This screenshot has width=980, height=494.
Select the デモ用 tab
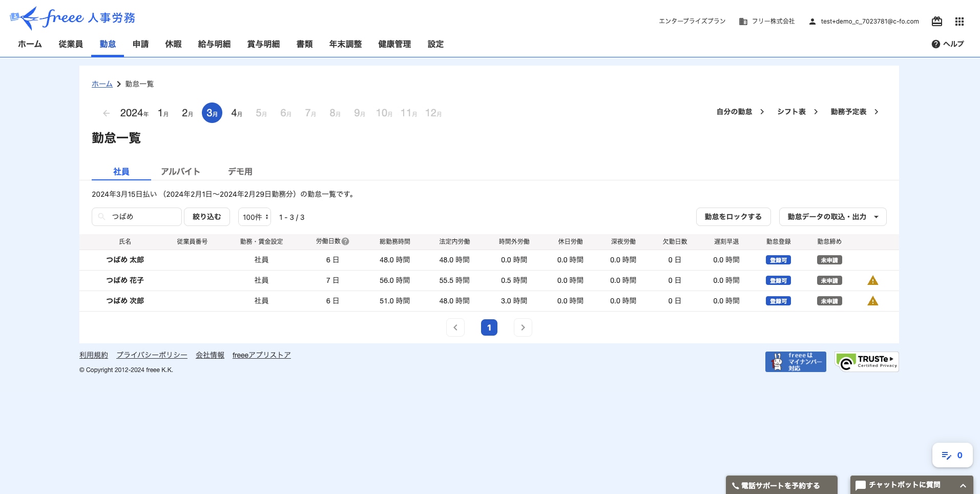240,171
